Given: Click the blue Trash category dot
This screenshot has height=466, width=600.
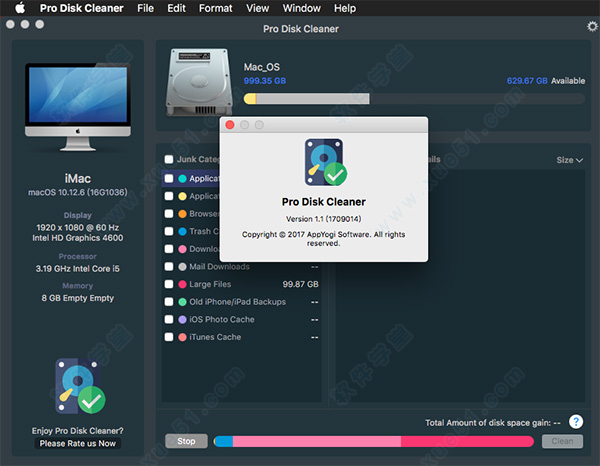Looking at the screenshot, I should pos(183,231).
